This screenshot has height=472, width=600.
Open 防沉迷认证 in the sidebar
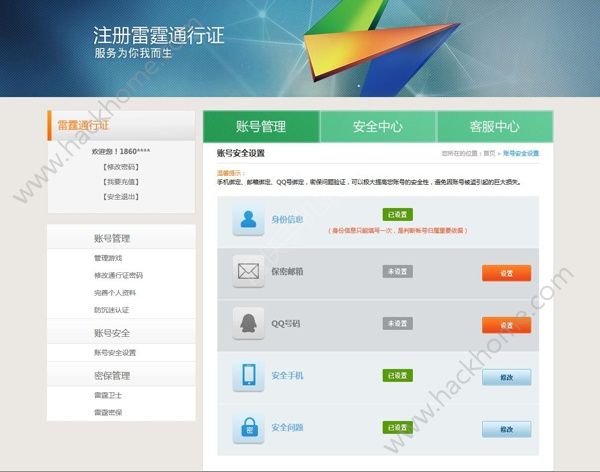pos(111,310)
